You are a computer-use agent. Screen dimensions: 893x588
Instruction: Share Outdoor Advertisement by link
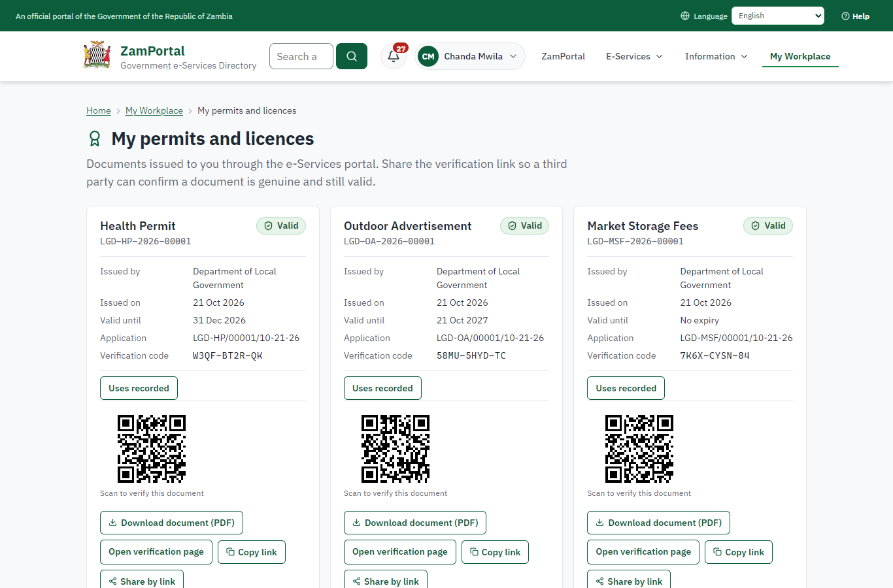[x=386, y=580]
